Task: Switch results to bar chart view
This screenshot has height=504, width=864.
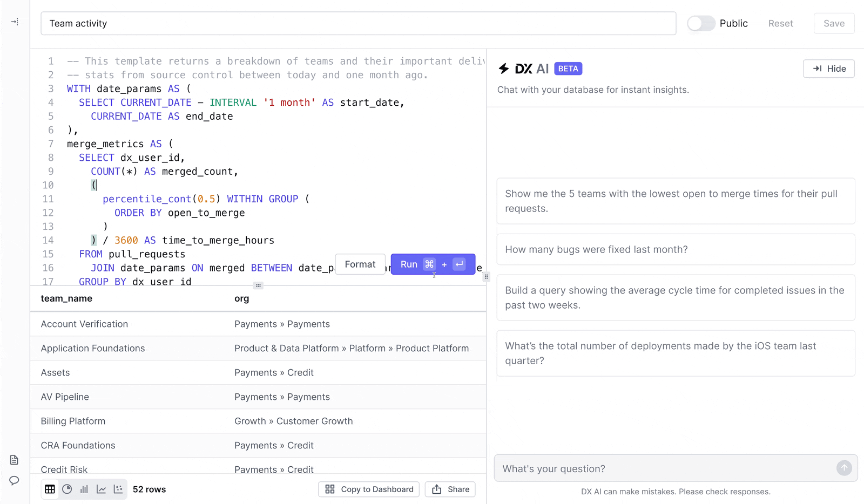Action: point(84,489)
